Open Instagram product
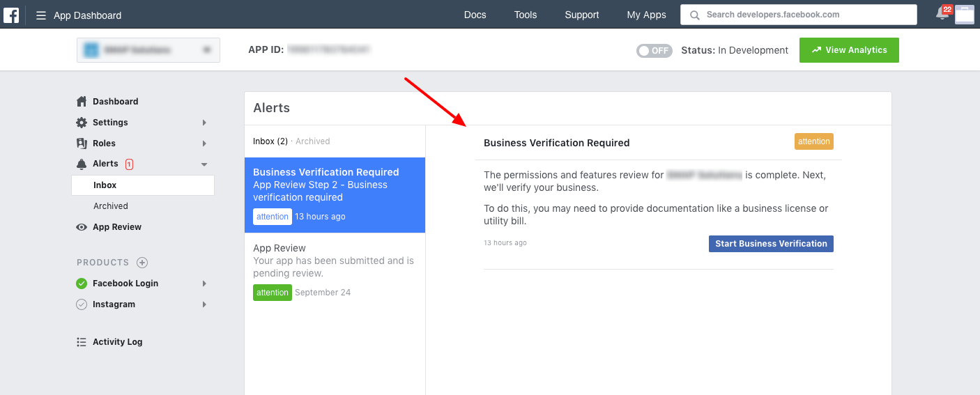This screenshot has height=395, width=980. 114,304
